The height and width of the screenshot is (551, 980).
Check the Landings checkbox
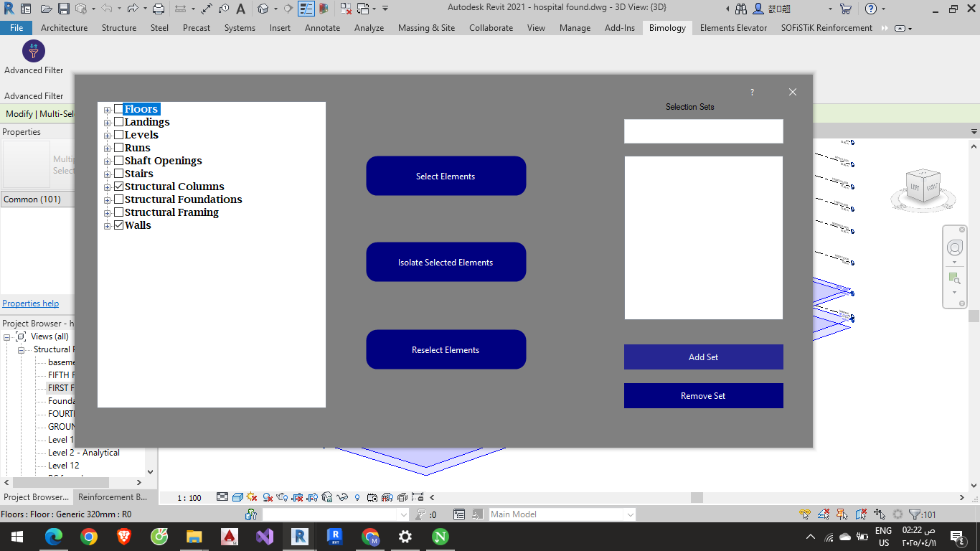pos(118,122)
